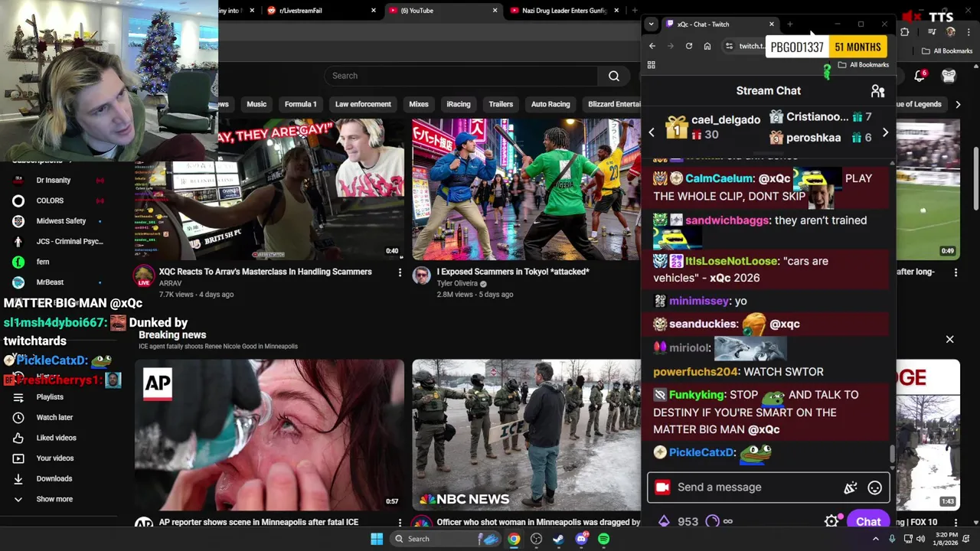
Task: Open the Chrome three-dot menu in main browser
Action: 969,32
